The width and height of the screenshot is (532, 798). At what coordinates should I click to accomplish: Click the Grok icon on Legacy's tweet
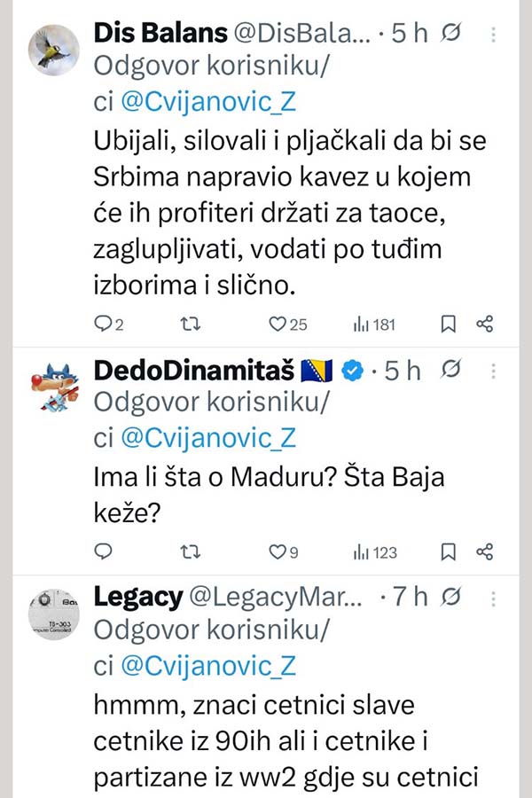click(451, 598)
